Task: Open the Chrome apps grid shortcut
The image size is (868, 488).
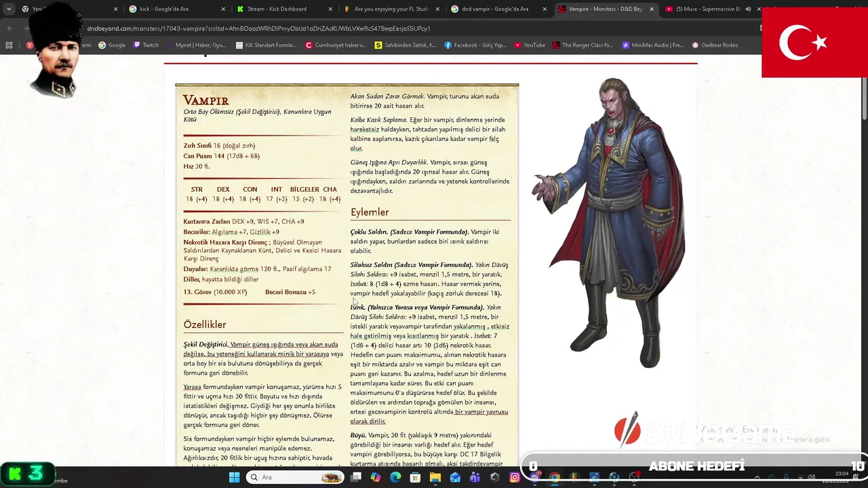Action: coord(9,45)
